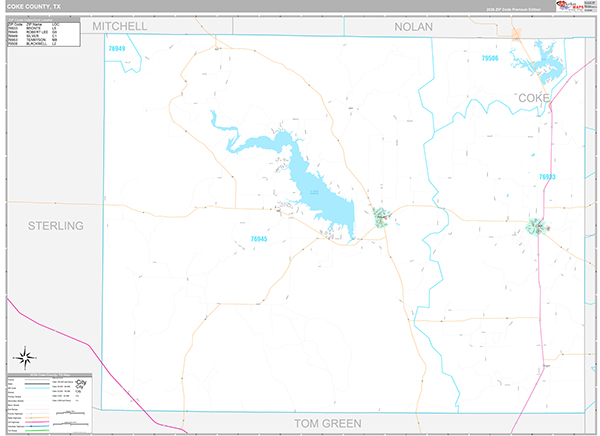Click the largest "City" sample in legend
Image resolution: width=600 pixels, height=436 pixels.
(x=82, y=382)
